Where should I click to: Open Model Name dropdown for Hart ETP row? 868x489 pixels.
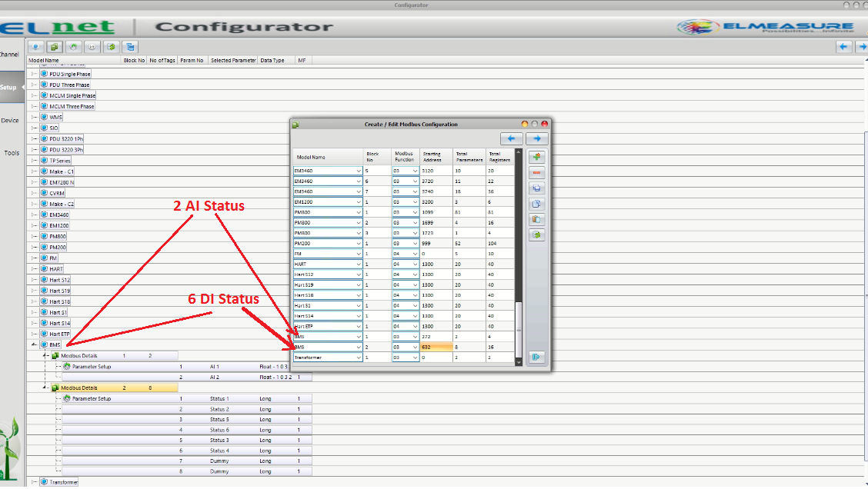pyautogui.click(x=358, y=326)
